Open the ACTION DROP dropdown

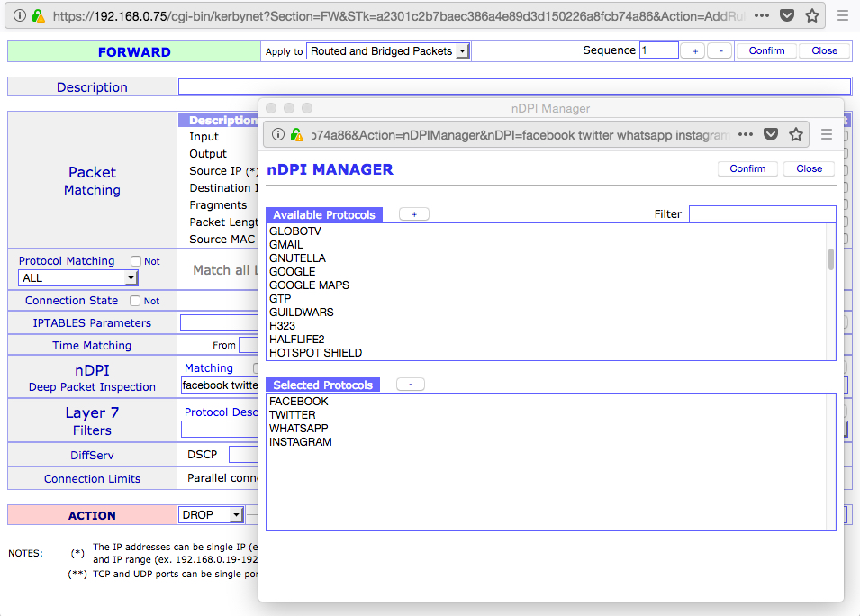coord(211,514)
